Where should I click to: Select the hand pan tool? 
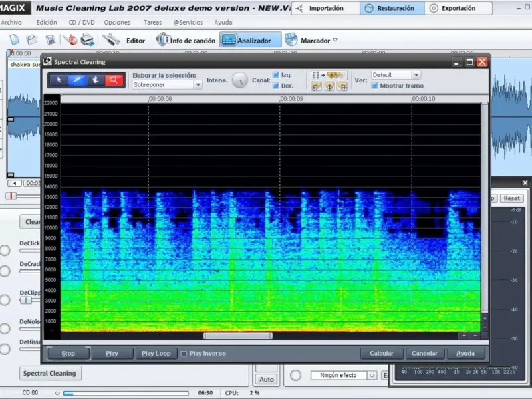pos(96,80)
